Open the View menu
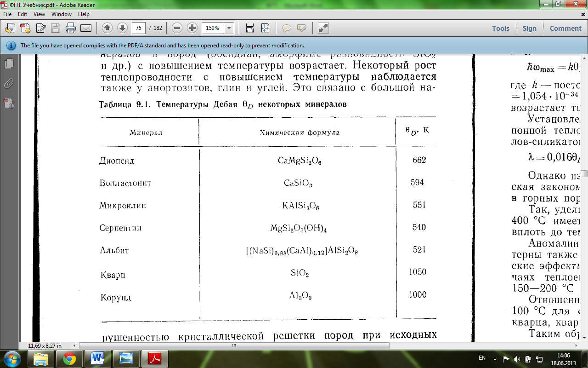 click(x=39, y=14)
